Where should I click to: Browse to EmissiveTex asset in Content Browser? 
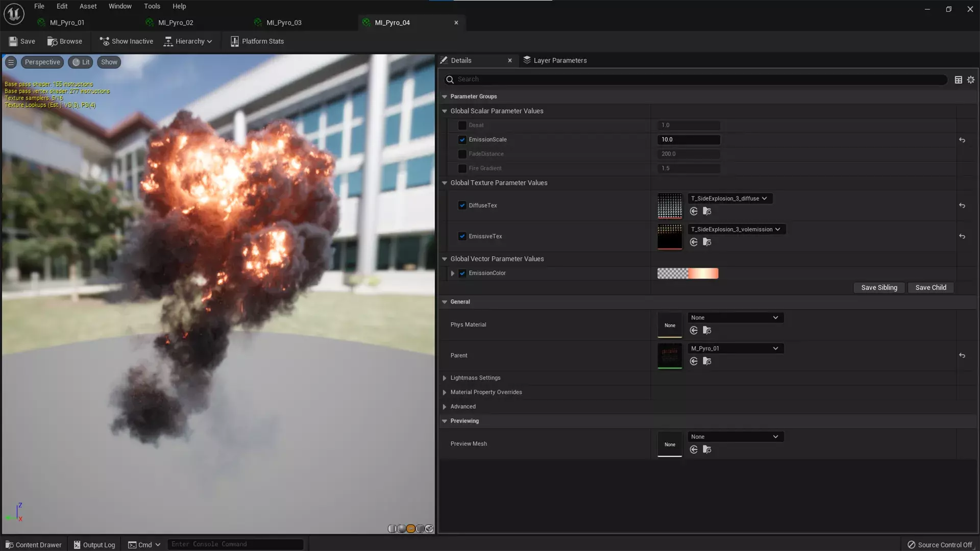(707, 242)
